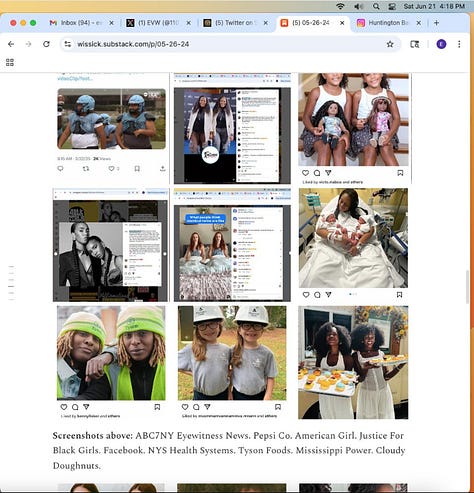474x493 pixels.
Task: Close the 05-26-24 tab
Action: (x=342, y=23)
